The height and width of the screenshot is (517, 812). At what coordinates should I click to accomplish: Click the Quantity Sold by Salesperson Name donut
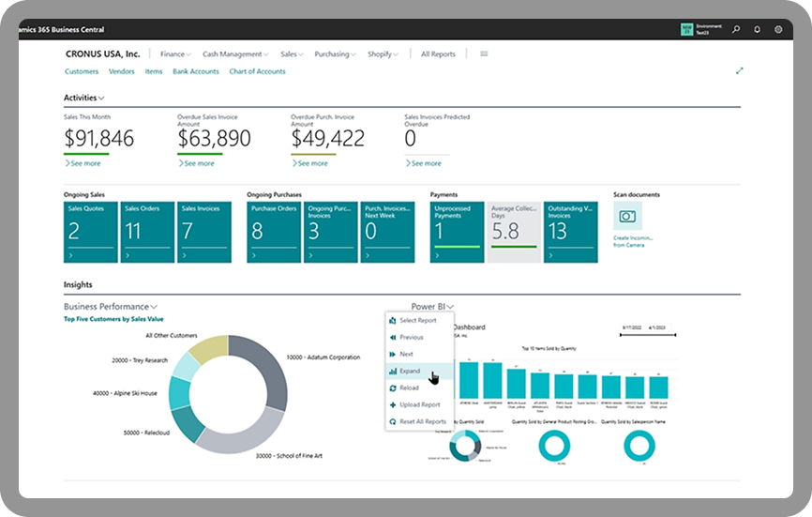639,446
